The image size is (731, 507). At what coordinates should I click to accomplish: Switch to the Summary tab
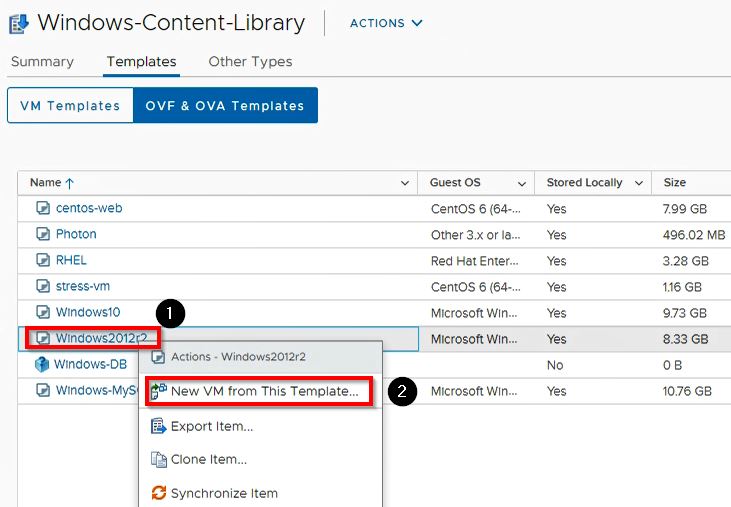(42, 62)
